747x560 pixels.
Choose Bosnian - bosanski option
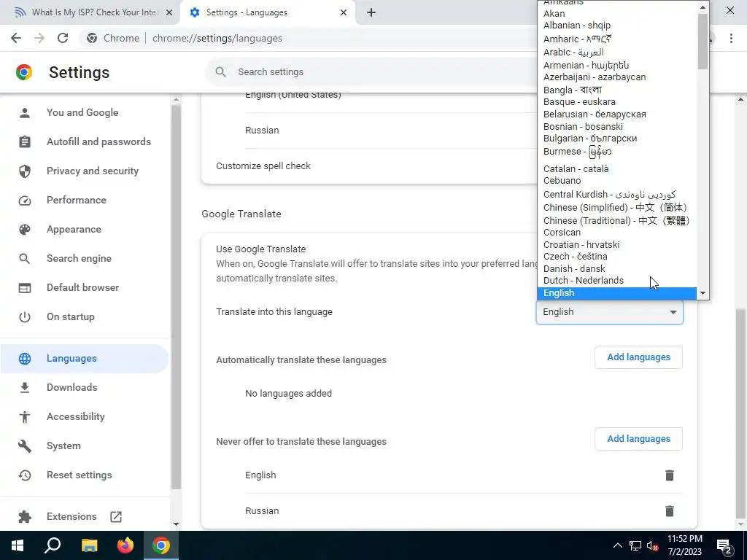pyautogui.click(x=617, y=126)
